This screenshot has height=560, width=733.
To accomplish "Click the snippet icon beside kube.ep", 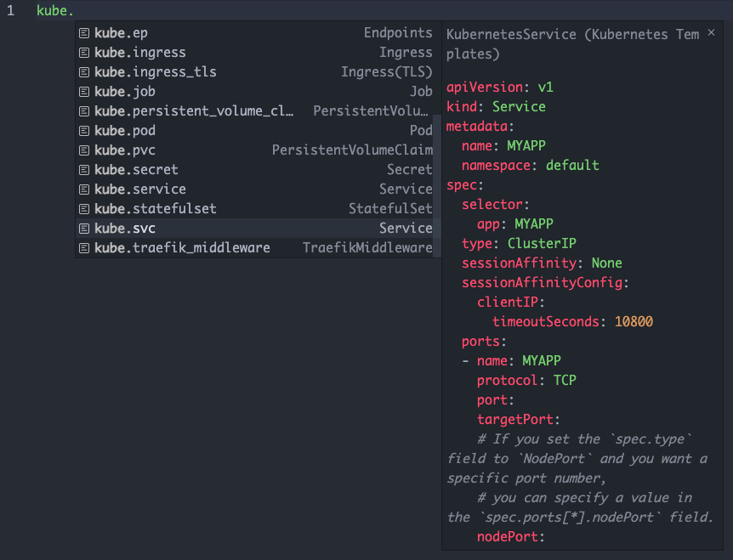I will [82, 33].
